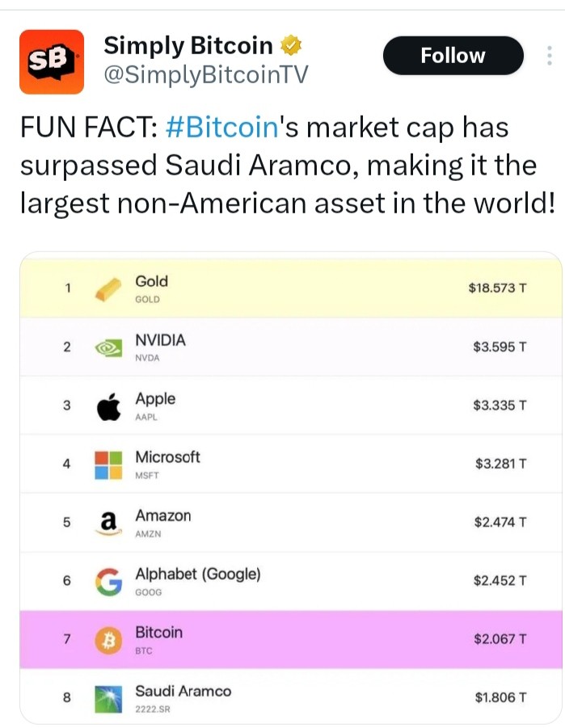Click the Simply Bitcoin display name
The width and height of the screenshot is (565, 728).
point(188,45)
